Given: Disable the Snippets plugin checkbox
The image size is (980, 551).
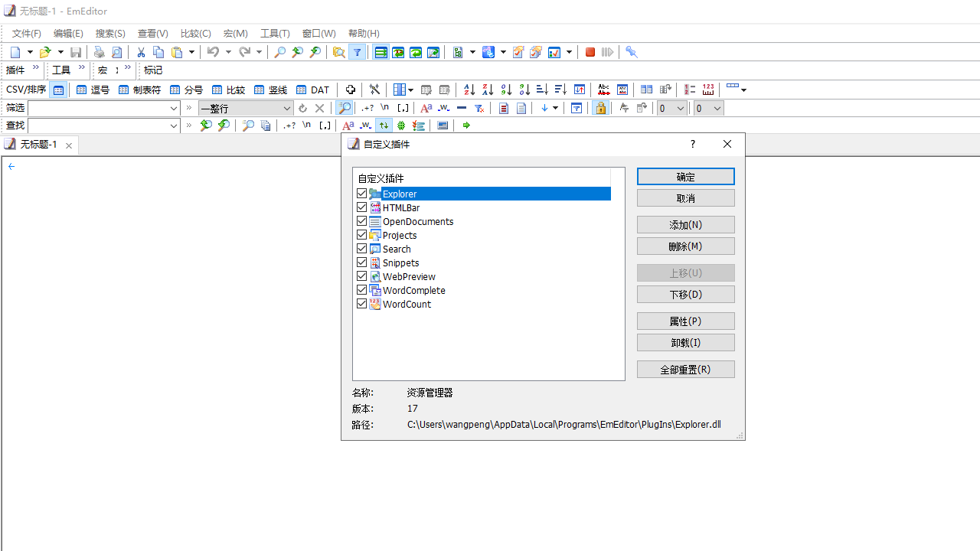Looking at the screenshot, I should (x=361, y=262).
